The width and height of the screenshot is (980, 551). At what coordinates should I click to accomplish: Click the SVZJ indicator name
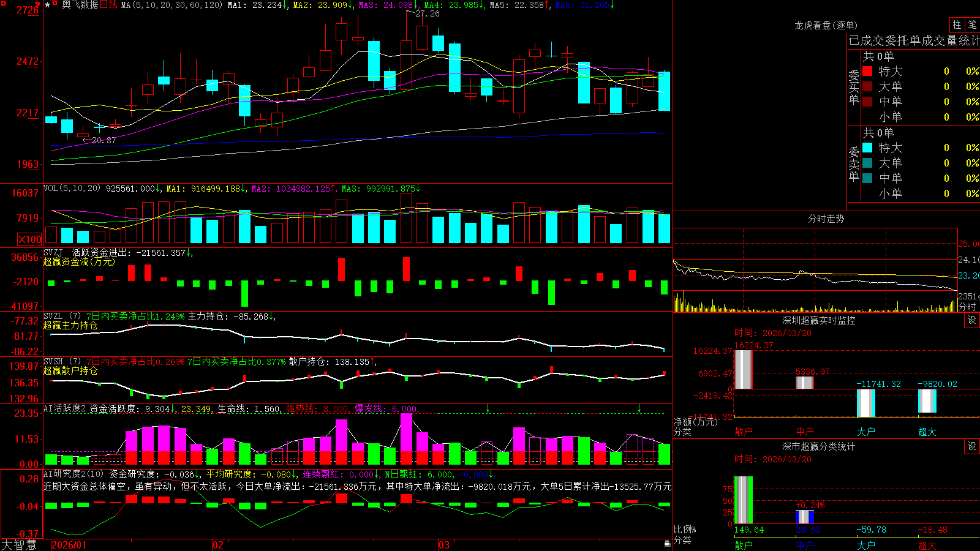(53, 253)
